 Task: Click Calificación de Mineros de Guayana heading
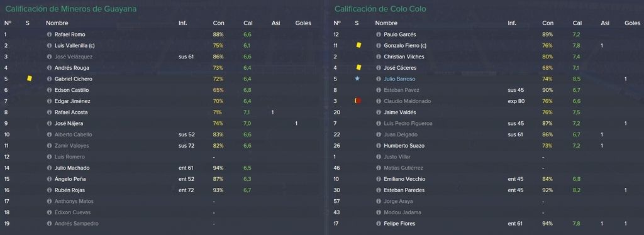[71, 9]
